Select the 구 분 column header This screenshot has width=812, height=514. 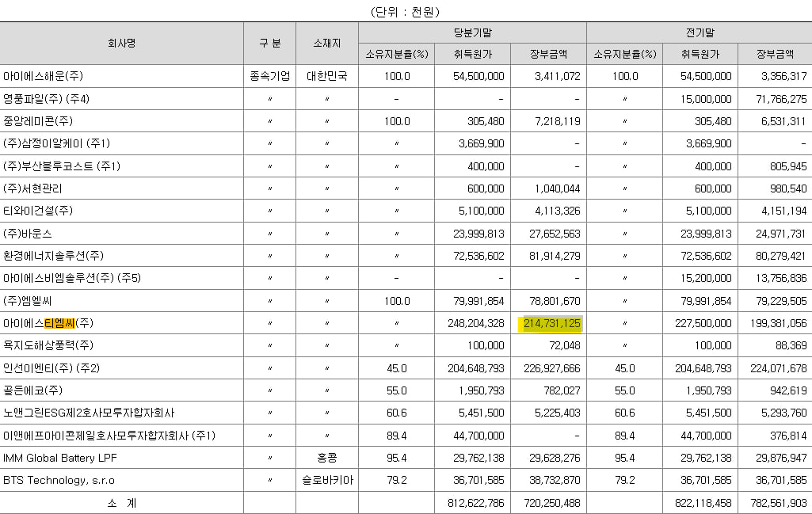pos(270,43)
